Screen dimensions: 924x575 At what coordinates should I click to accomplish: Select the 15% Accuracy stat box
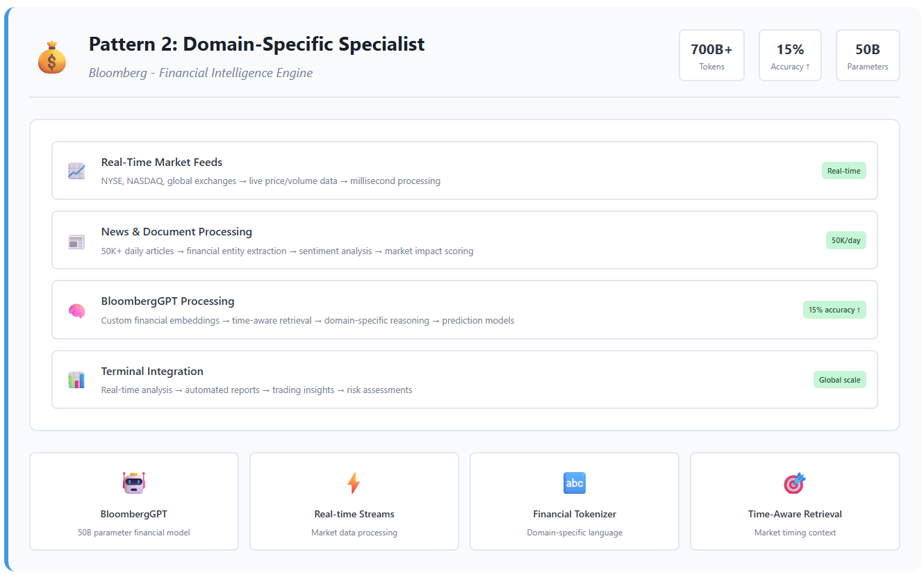[x=790, y=56]
